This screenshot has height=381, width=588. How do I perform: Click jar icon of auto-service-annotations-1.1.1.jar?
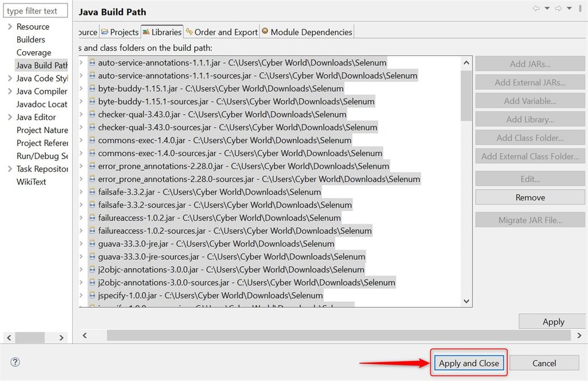(x=92, y=63)
